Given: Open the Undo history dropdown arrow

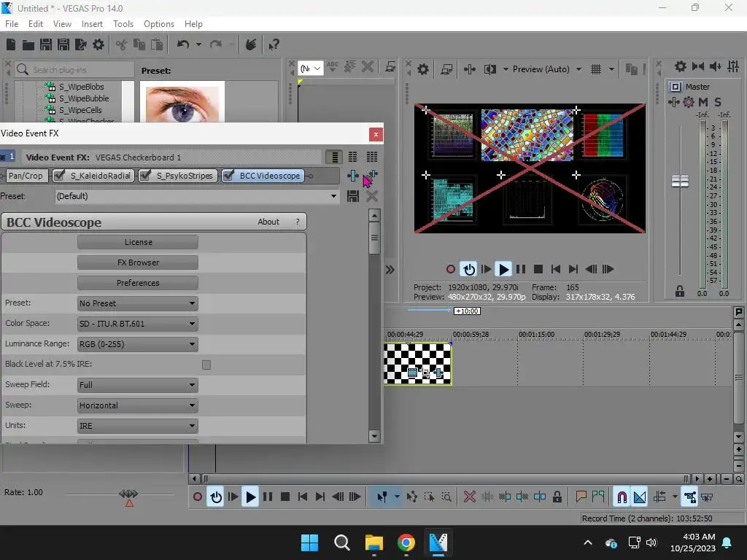Looking at the screenshot, I should tap(198, 44).
